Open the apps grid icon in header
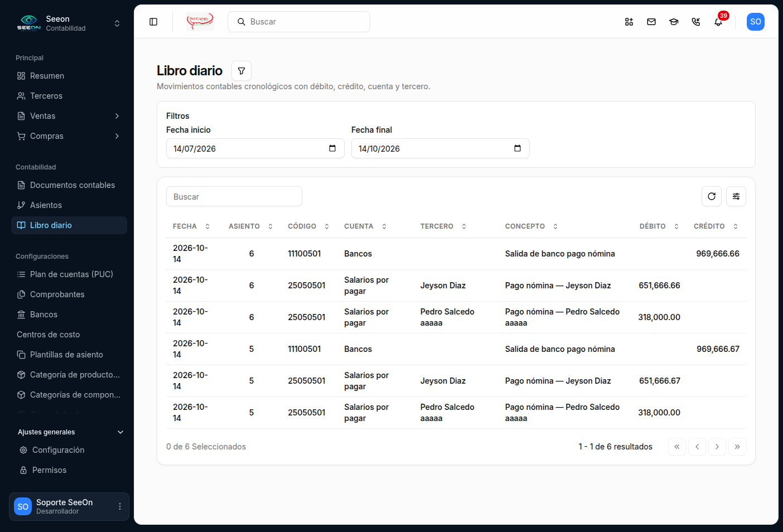 pyautogui.click(x=629, y=22)
